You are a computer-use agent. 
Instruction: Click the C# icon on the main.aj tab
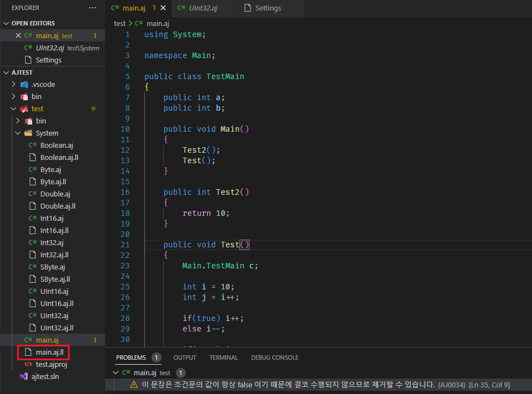pos(114,8)
